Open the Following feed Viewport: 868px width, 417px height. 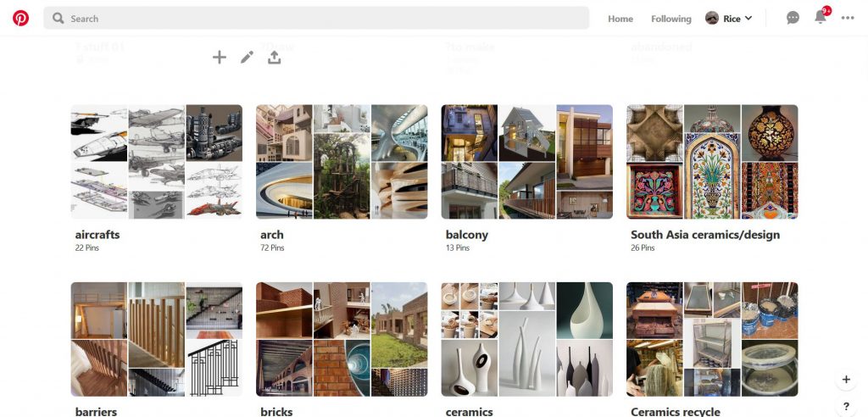click(671, 19)
